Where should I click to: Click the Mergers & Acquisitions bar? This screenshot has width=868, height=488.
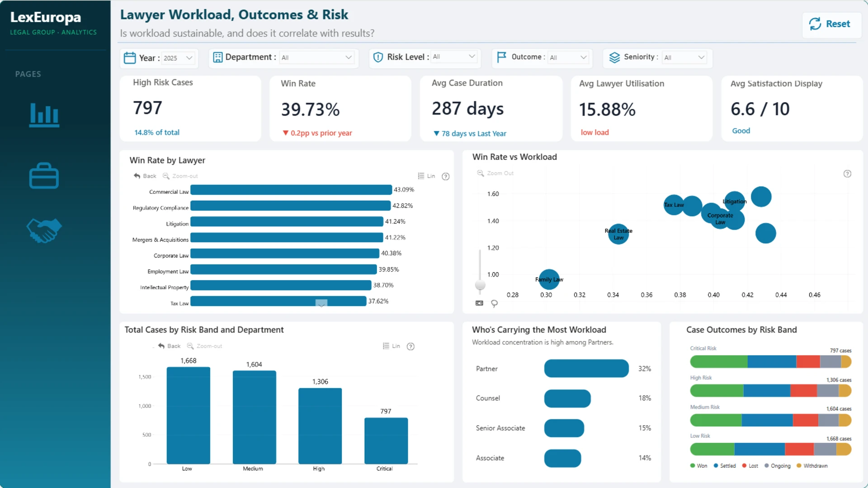click(287, 237)
